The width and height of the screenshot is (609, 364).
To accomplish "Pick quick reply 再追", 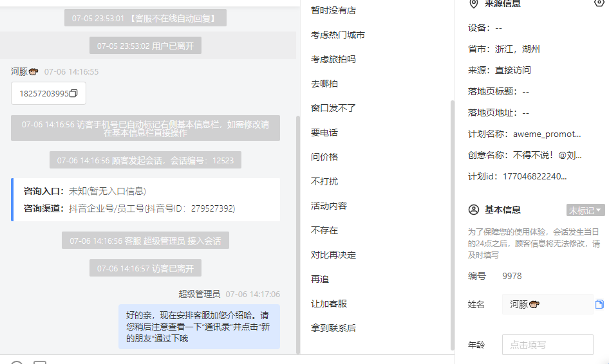I will 320,279.
